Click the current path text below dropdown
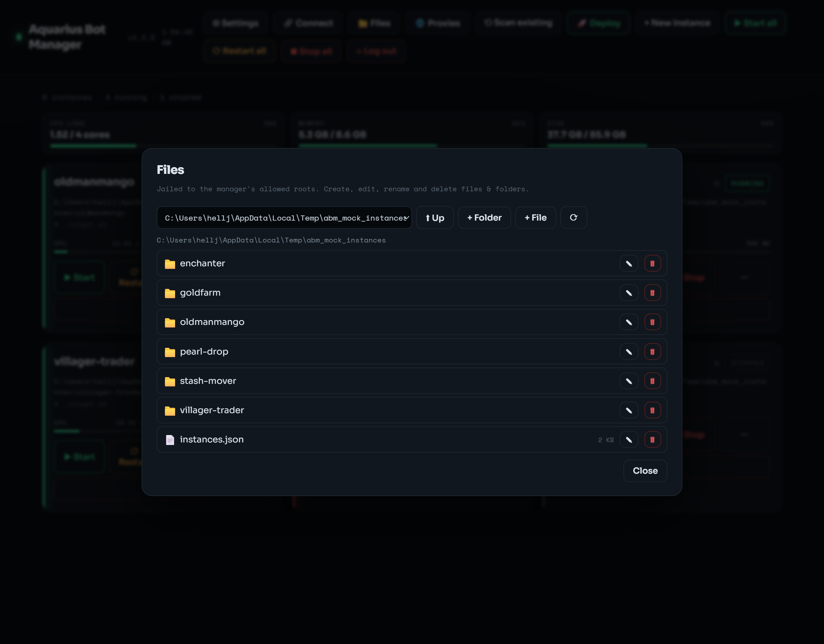Viewport: 824px width, 644px height. pyautogui.click(x=271, y=240)
